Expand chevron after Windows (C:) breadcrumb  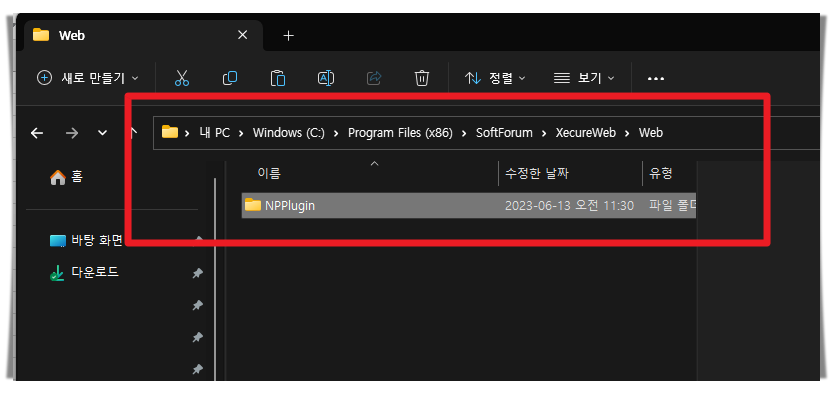(336, 133)
